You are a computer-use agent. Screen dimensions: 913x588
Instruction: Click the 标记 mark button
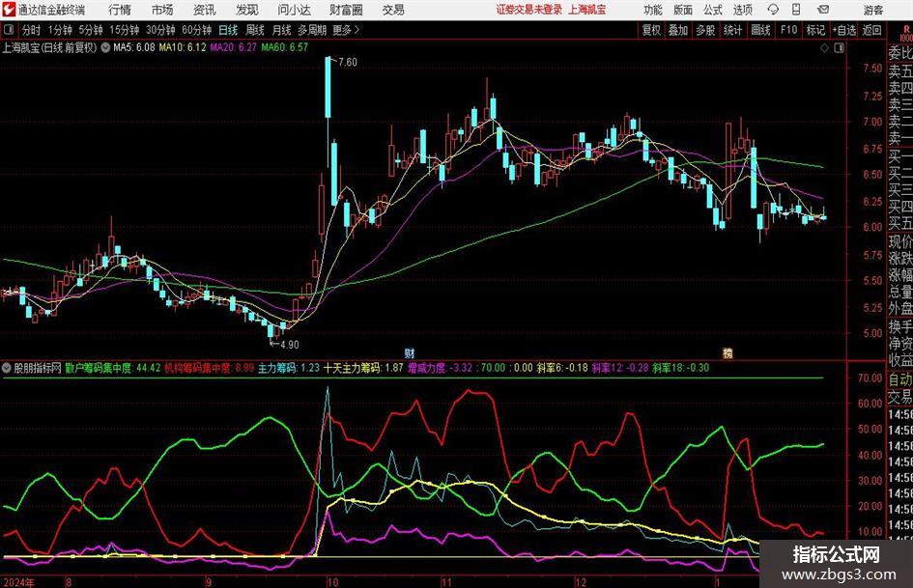tap(815, 30)
